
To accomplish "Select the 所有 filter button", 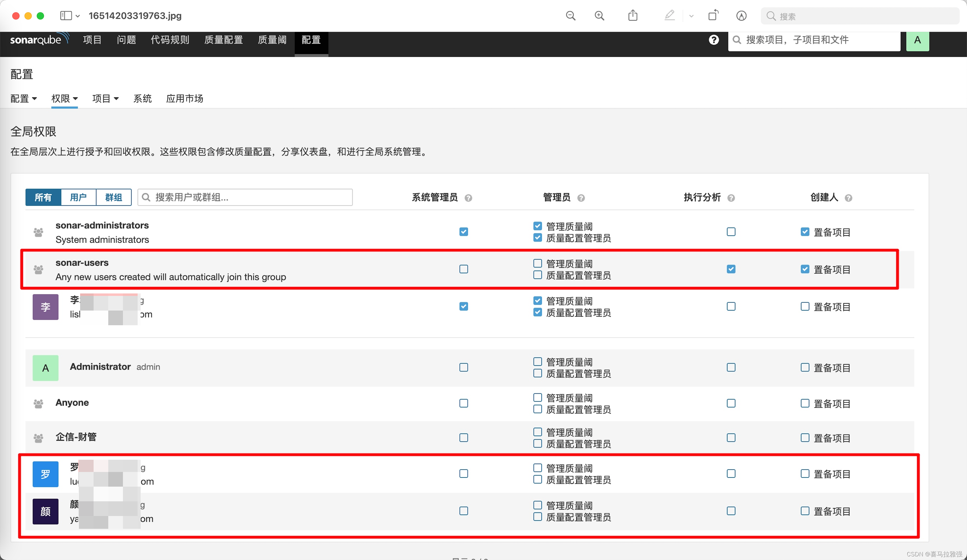I will (x=43, y=197).
